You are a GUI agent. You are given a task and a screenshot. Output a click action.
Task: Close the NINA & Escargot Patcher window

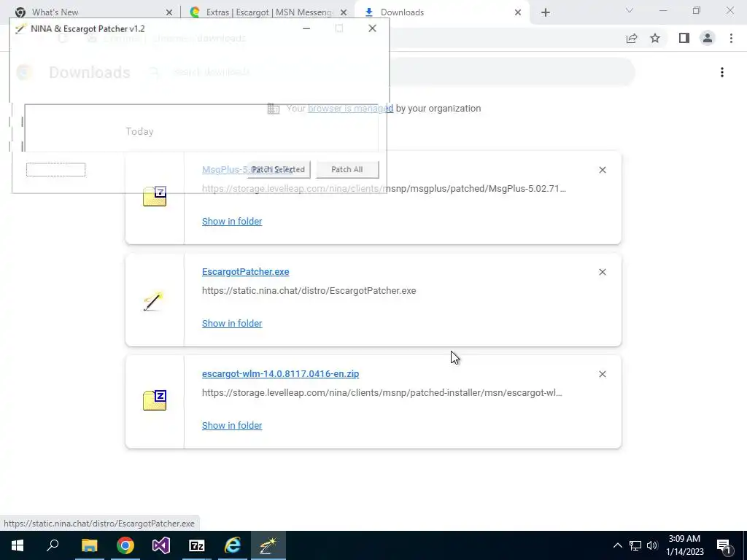click(373, 28)
